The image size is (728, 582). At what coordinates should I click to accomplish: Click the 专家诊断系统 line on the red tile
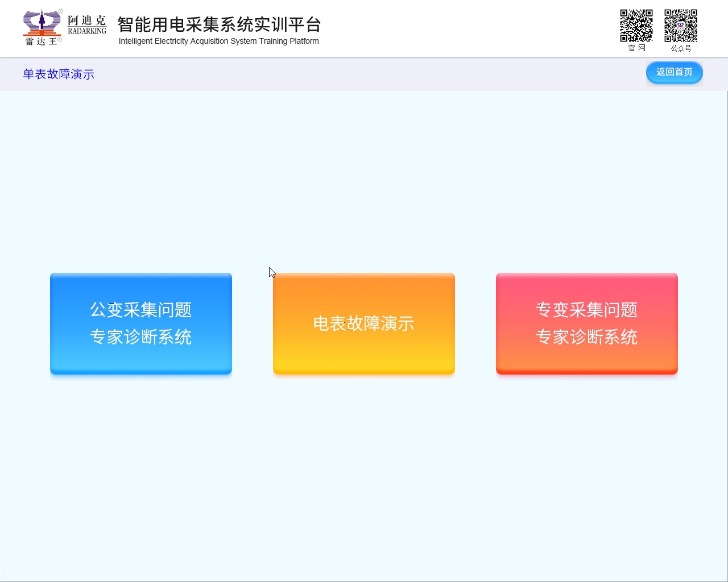click(x=587, y=337)
